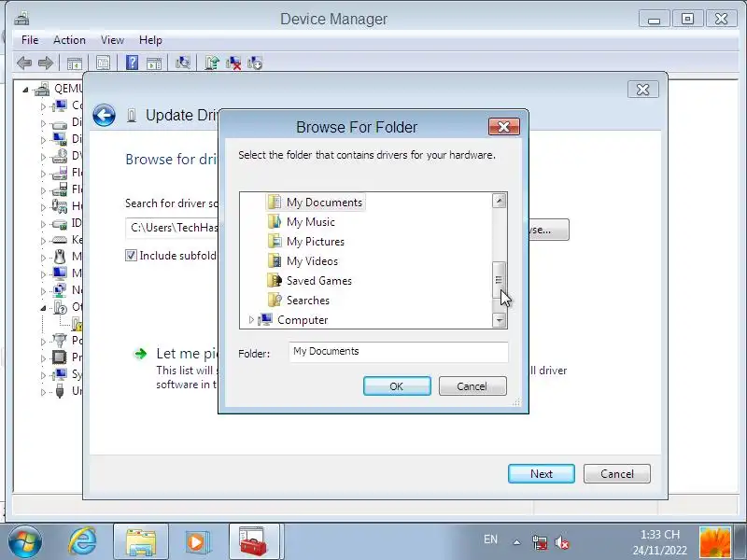Select Searches folder in list
This screenshot has height=560, width=747.
pyautogui.click(x=299, y=300)
